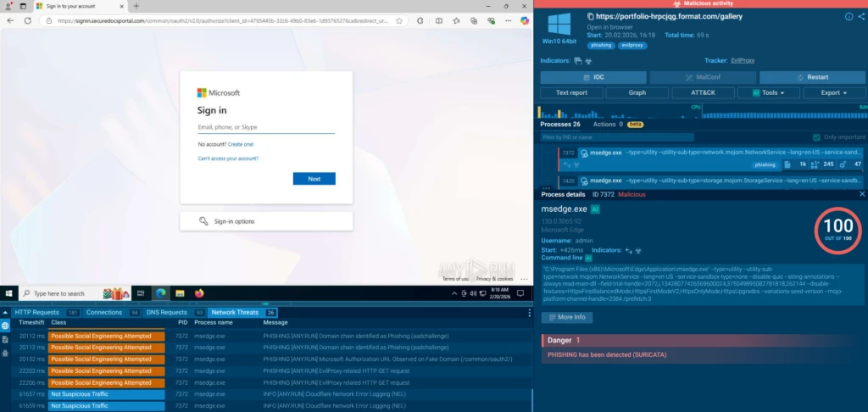
Task: Click the Network globe icon in sidebar
Action: point(5,326)
